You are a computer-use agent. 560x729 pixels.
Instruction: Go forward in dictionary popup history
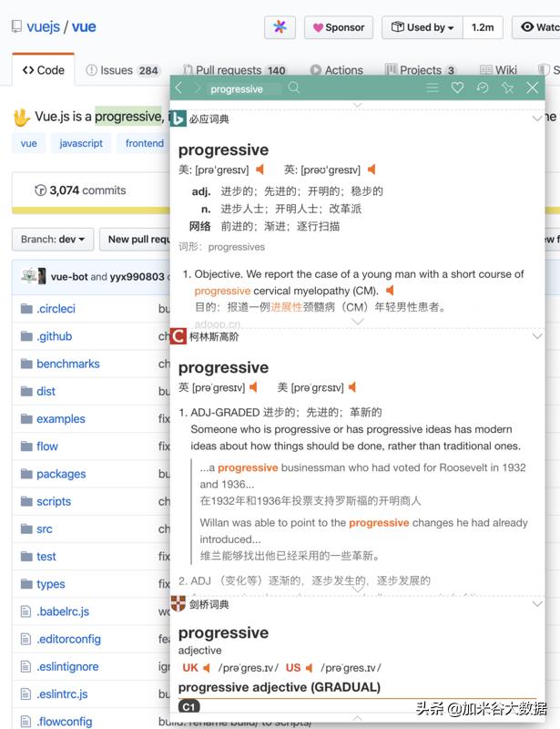[198, 87]
